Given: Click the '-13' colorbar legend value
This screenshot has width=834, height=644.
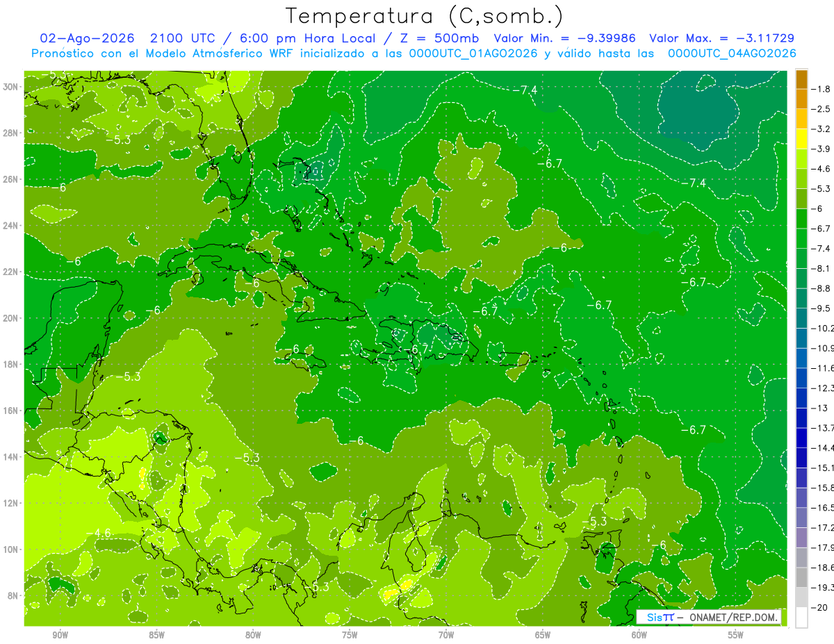Looking at the screenshot, I should (x=820, y=408).
